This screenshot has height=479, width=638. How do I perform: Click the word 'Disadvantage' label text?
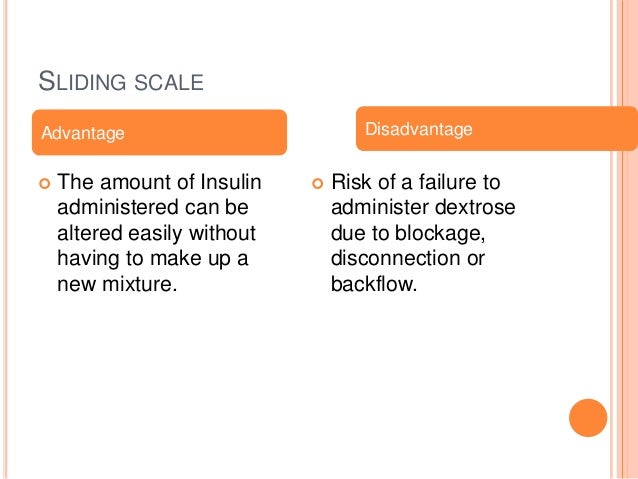pyautogui.click(x=419, y=129)
